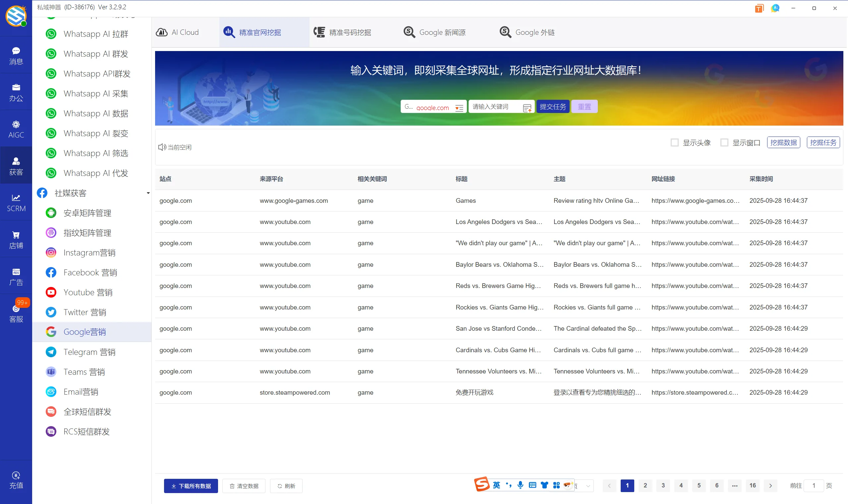Select Youtube 营销 in the sidebar
This screenshot has width=848, height=504.
[x=88, y=292]
